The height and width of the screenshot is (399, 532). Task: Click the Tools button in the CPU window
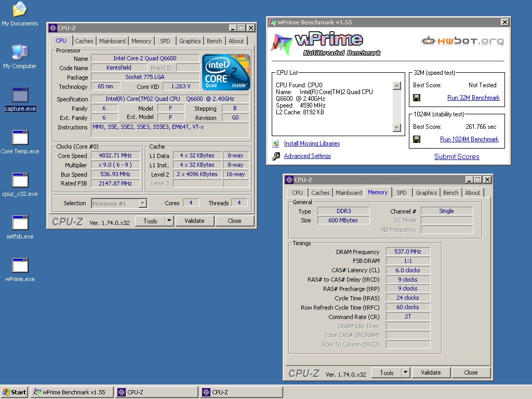coord(150,221)
